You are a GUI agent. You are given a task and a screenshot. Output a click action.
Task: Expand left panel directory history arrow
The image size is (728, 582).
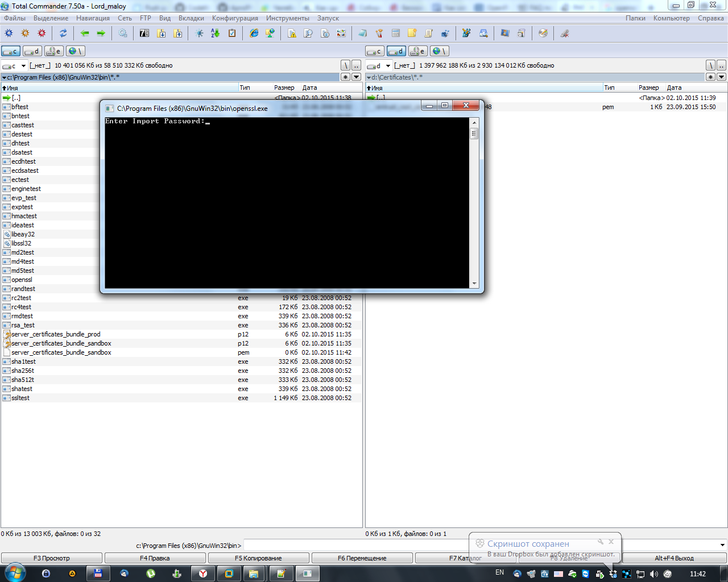(x=356, y=77)
